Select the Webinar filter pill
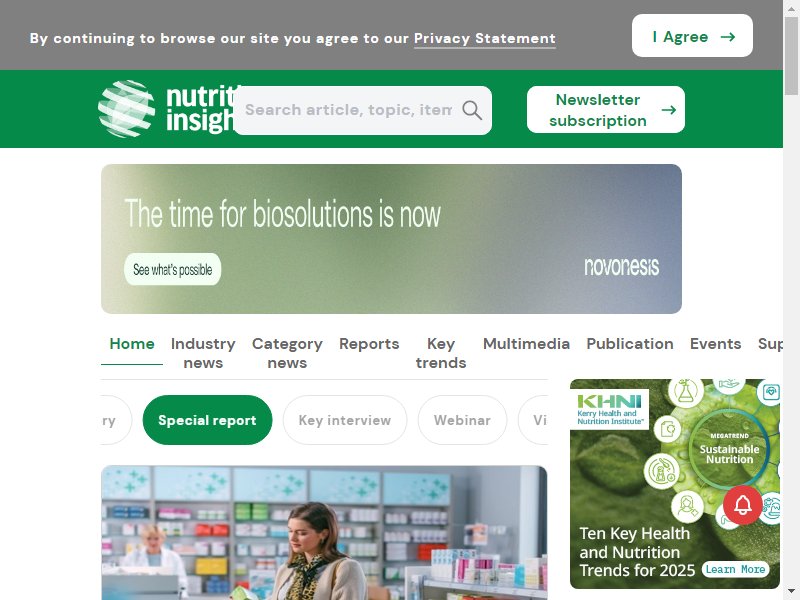The height and width of the screenshot is (600, 800). [x=462, y=420]
